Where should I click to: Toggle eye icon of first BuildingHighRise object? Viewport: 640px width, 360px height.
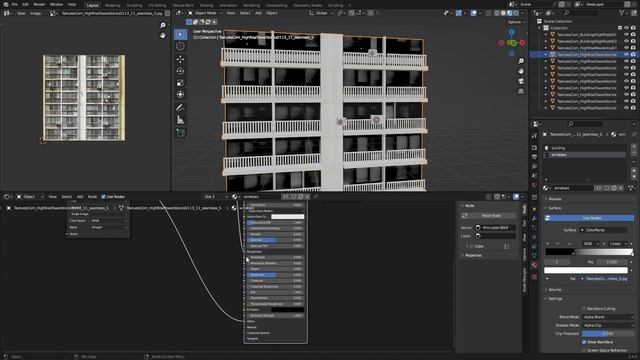click(626, 35)
